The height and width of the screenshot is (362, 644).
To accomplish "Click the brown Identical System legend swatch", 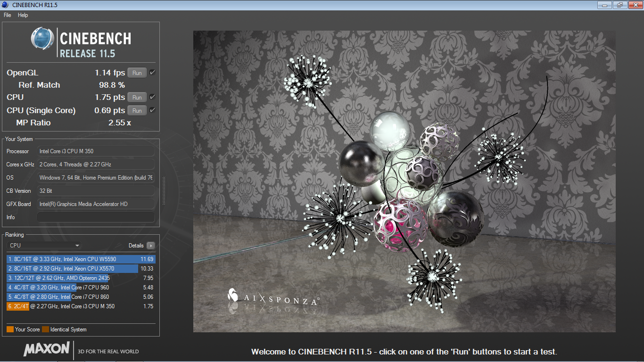I will pyautogui.click(x=45, y=329).
